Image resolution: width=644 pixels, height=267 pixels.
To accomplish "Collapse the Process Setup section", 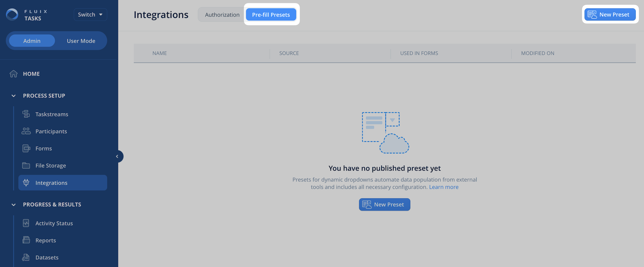I will click(x=14, y=96).
